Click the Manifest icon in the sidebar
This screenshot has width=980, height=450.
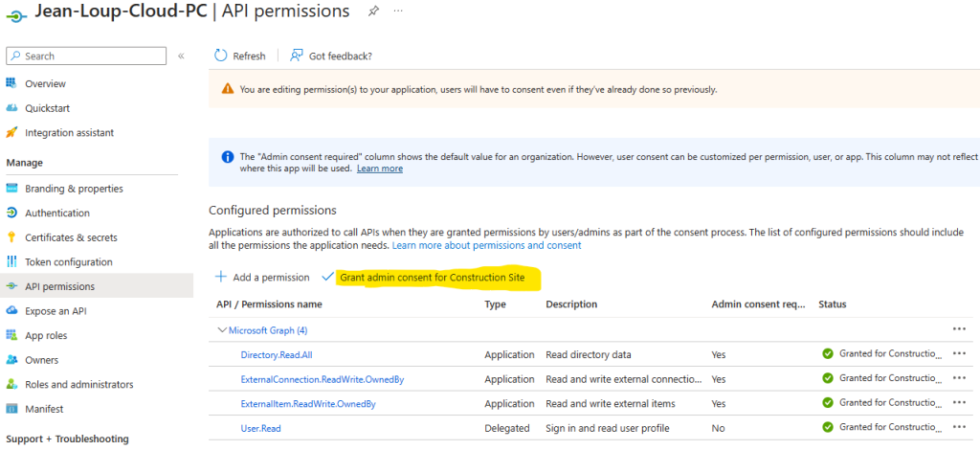click(x=11, y=409)
